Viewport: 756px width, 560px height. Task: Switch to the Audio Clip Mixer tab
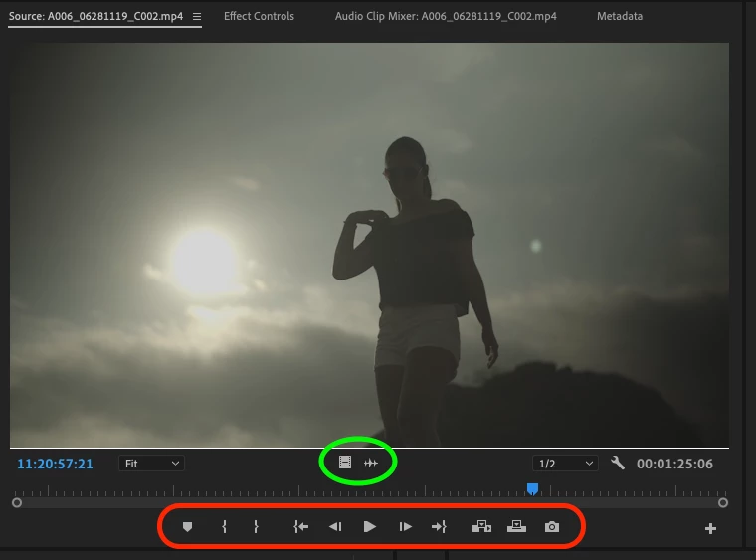446,16
